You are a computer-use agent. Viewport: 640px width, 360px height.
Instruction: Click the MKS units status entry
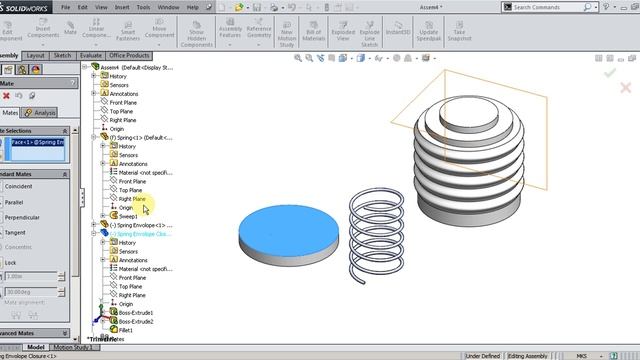[x=581, y=356]
